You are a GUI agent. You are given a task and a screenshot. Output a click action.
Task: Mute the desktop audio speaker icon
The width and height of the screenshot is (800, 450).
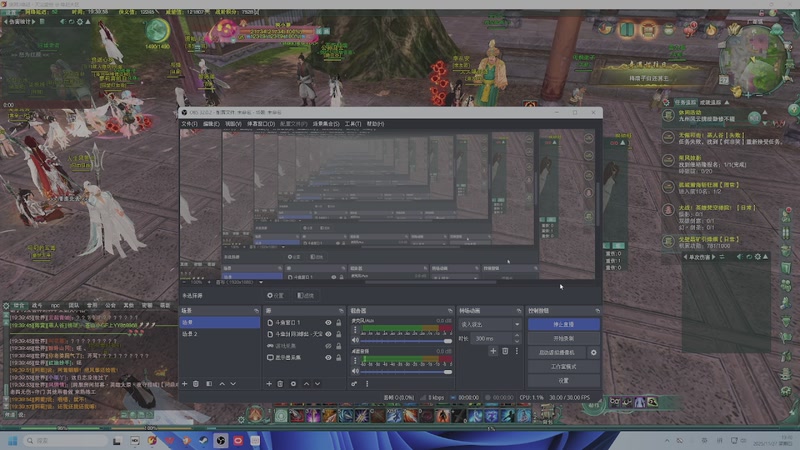coord(355,371)
